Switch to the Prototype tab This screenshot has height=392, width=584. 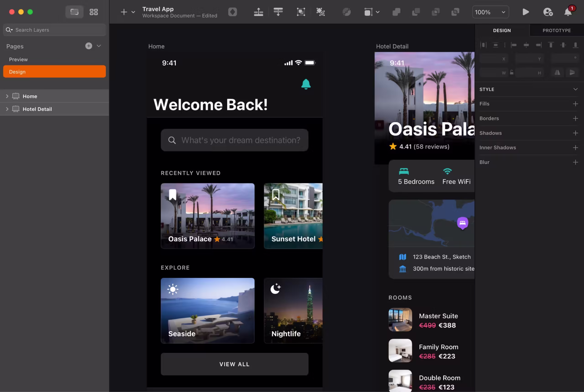tap(557, 30)
